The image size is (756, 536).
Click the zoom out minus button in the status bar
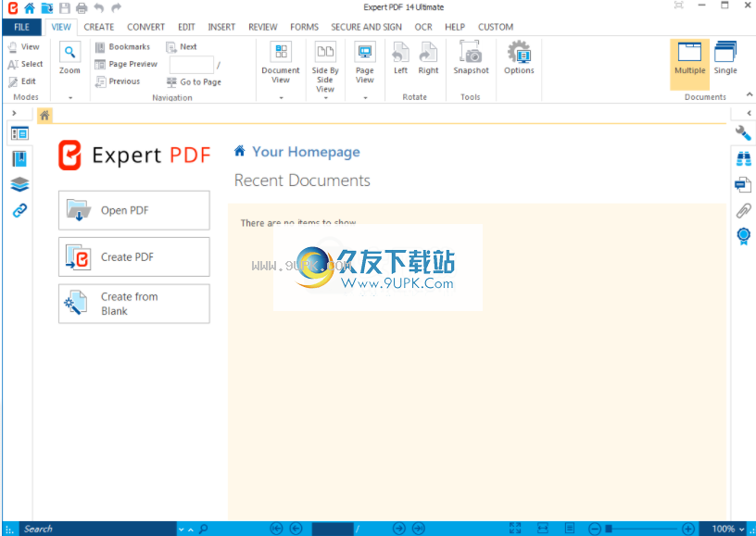[x=595, y=529]
